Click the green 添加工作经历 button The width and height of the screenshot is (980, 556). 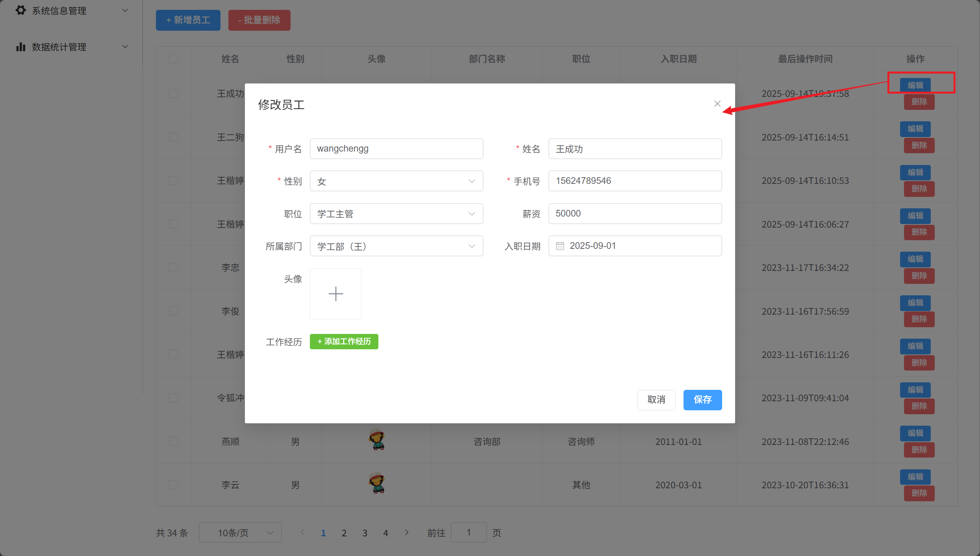tap(344, 341)
